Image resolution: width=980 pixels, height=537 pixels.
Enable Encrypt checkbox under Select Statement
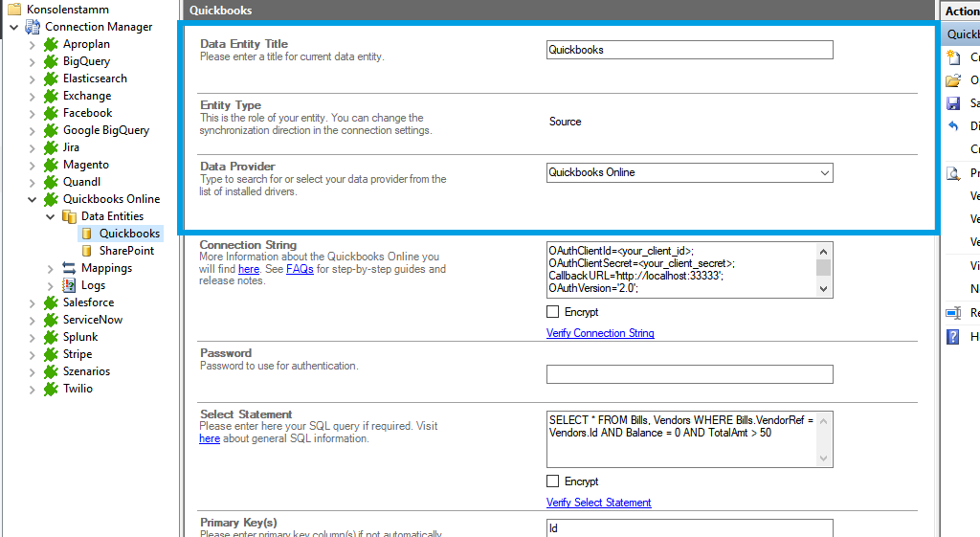tap(553, 481)
